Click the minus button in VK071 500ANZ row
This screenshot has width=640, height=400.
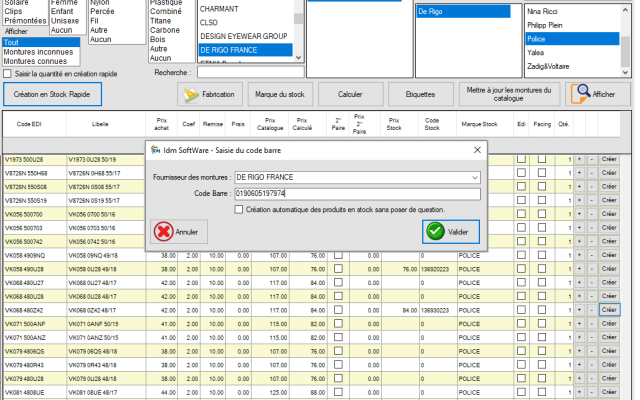tap(591, 338)
